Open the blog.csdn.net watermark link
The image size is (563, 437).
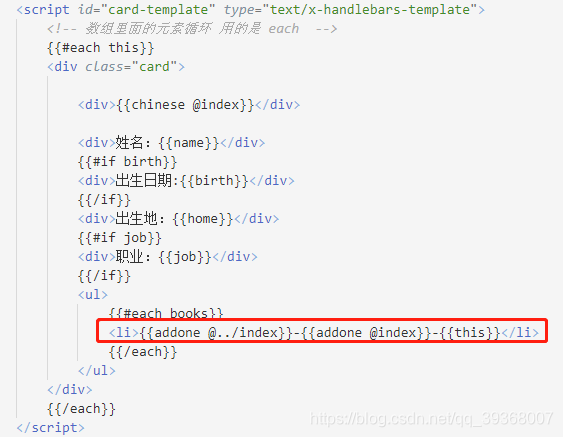tap(431, 419)
